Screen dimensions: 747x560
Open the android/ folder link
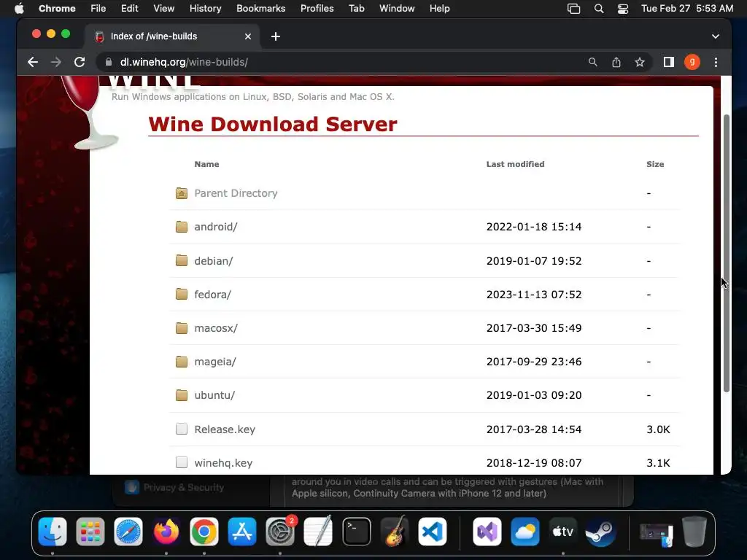point(216,227)
